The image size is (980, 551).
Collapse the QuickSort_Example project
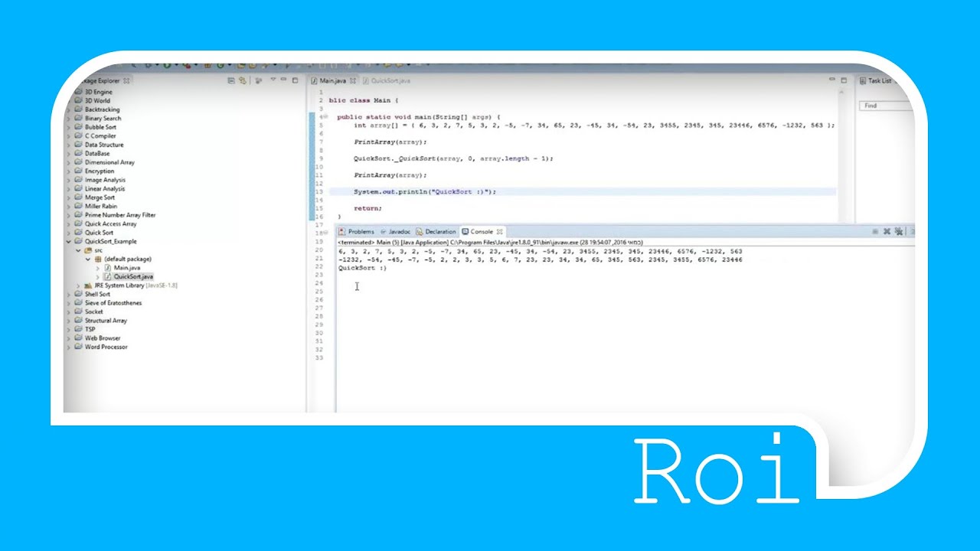pos(68,241)
